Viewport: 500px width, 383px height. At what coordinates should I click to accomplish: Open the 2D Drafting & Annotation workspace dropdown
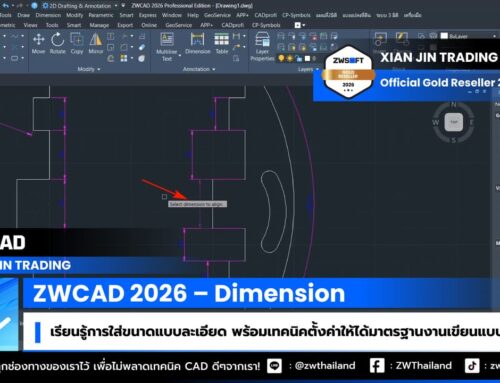tap(116, 6)
